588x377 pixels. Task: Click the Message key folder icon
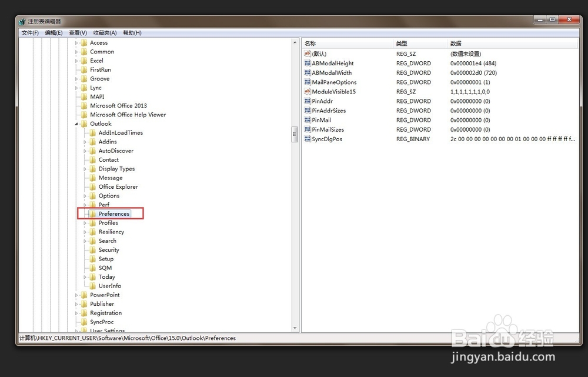(x=93, y=178)
